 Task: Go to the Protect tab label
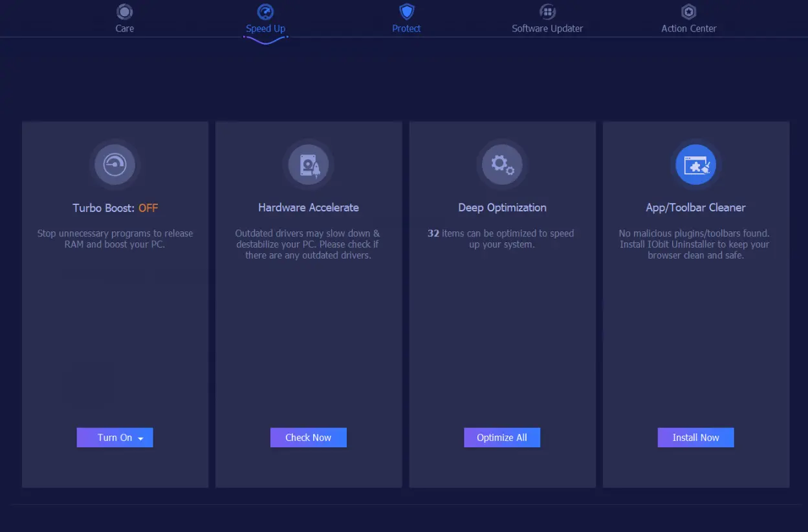click(406, 28)
